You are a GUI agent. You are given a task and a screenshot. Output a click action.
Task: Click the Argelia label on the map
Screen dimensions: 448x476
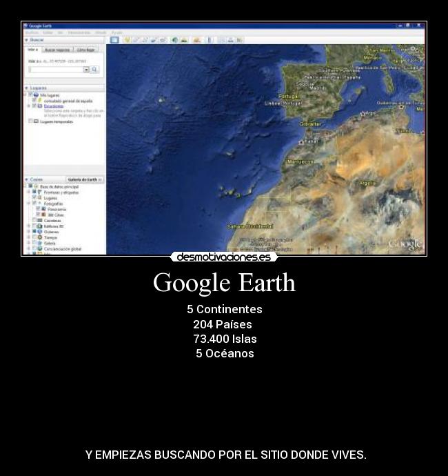coord(367,183)
